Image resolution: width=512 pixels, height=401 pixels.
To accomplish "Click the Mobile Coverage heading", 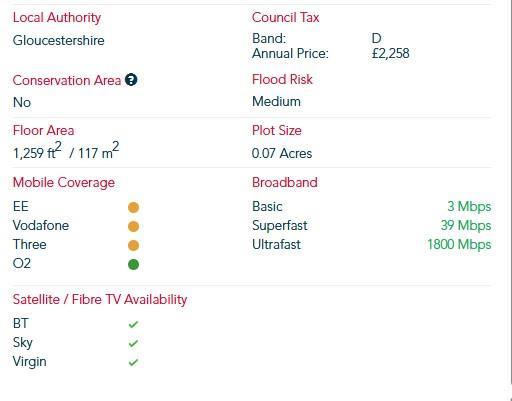I will click(x=64, y=183).
